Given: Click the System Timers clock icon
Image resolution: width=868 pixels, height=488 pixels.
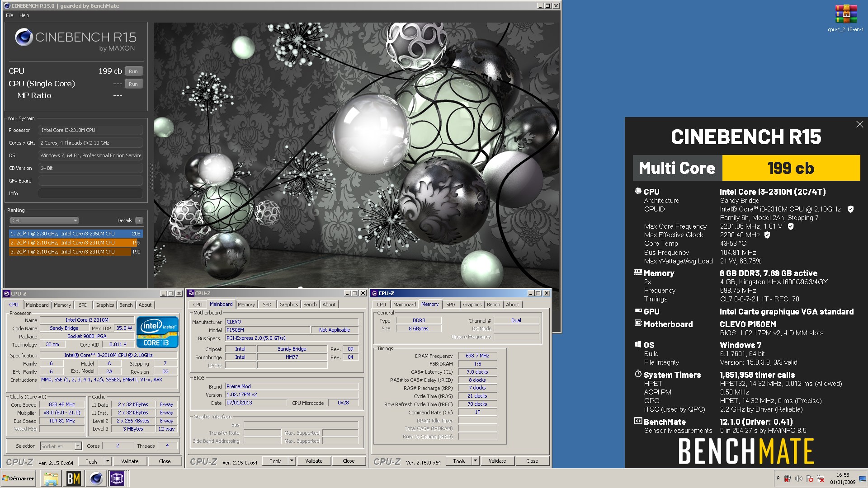Looking at the screenshot, I should pyautogui.click(x=638, y=374).
